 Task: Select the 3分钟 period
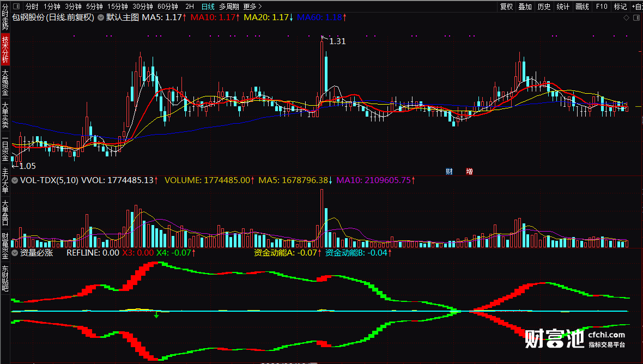coord(73,7)
